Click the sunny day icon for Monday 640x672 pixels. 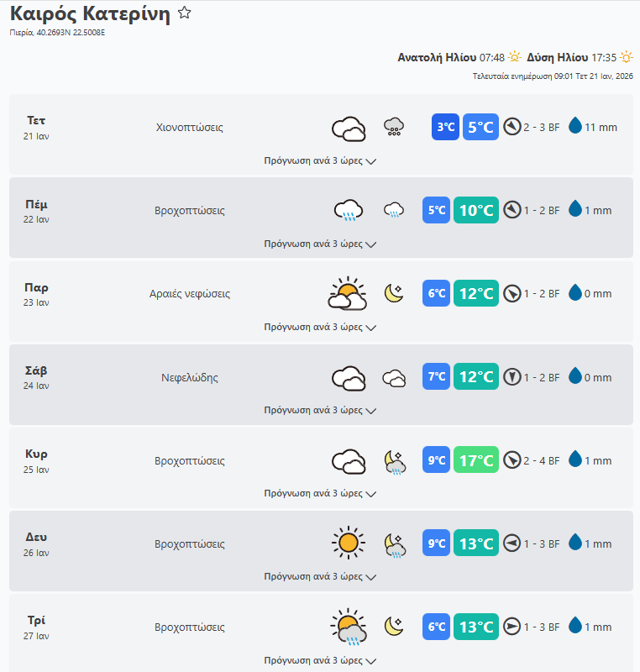348,543
